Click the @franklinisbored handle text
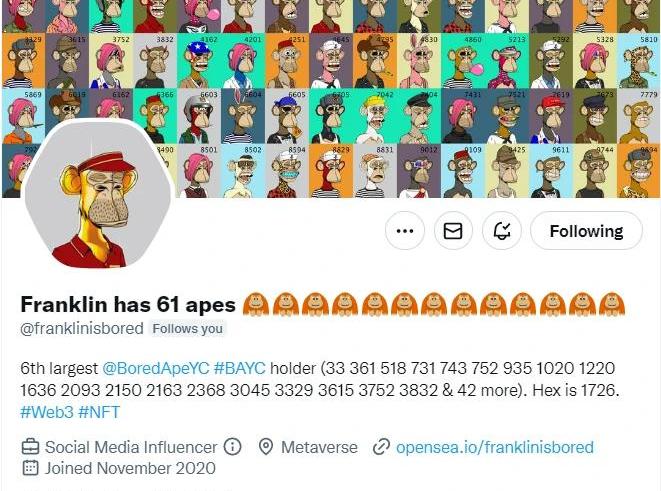661x491 pixels. [82, 328]
